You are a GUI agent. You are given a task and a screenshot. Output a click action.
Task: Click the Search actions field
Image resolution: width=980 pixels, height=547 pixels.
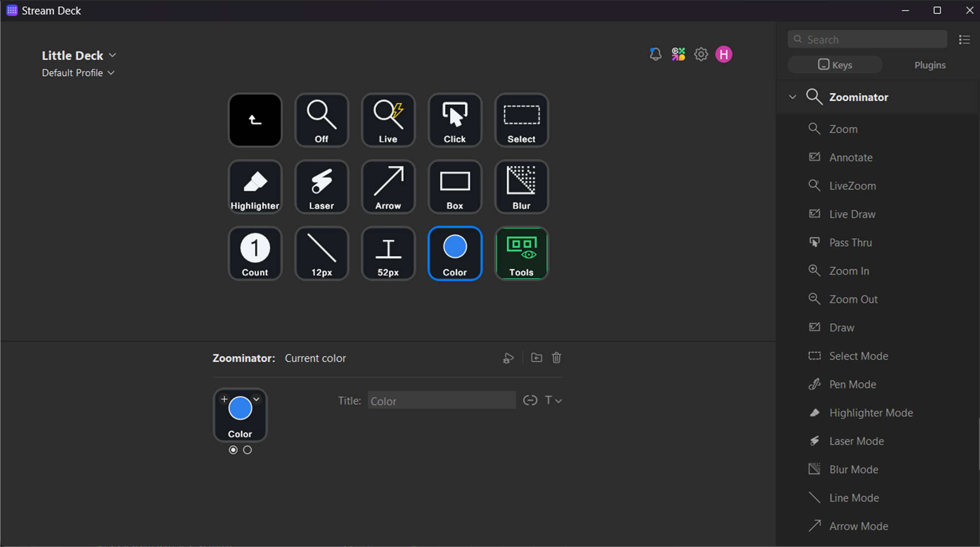pyautogui.click(x=867, y=39)
